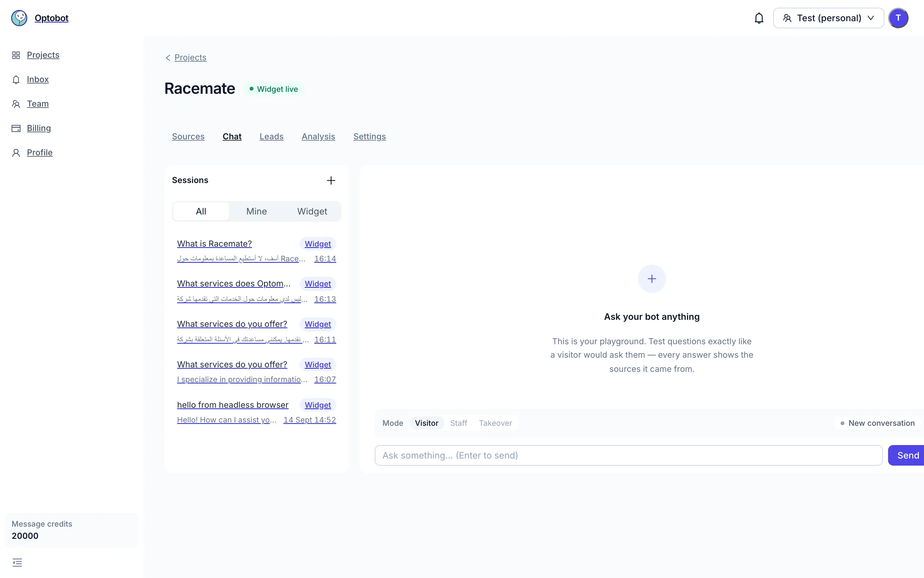The width and height of the screenshot is (924, 578).
Task: Open the Leads tab
Action: point(271,136)
